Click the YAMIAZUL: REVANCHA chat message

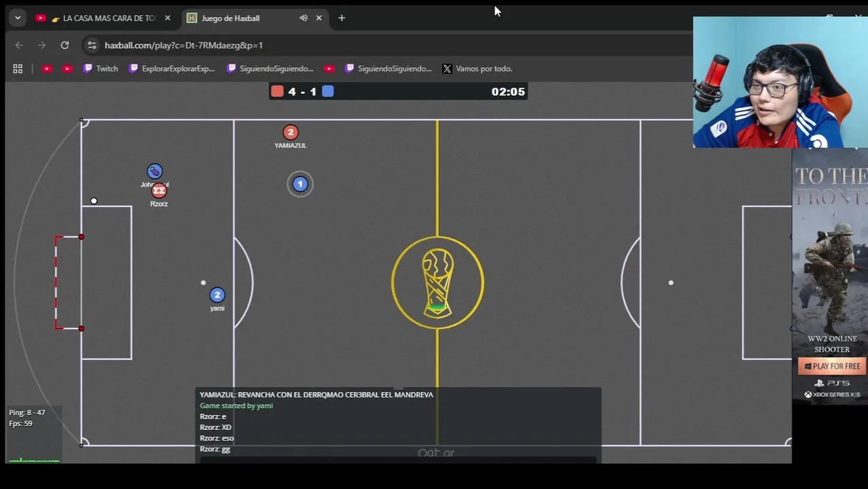tap(317, 395)
